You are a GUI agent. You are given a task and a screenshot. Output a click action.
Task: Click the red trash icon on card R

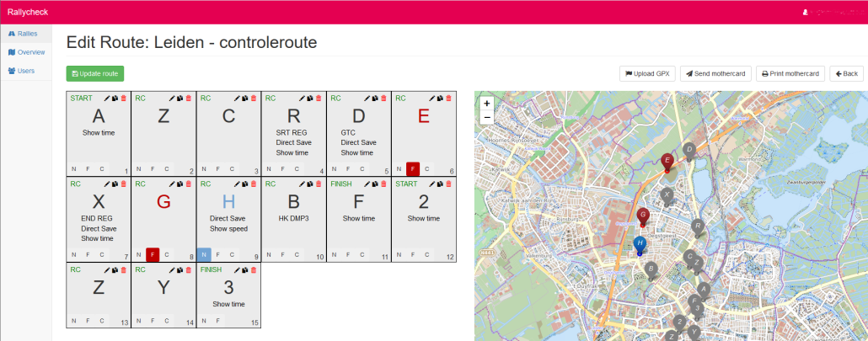click(318, 99)
